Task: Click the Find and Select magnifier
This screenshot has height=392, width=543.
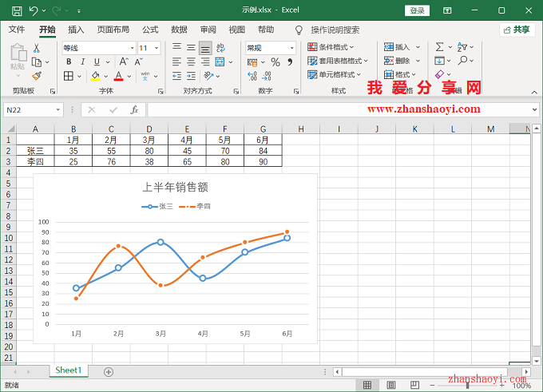Action: 462,61
